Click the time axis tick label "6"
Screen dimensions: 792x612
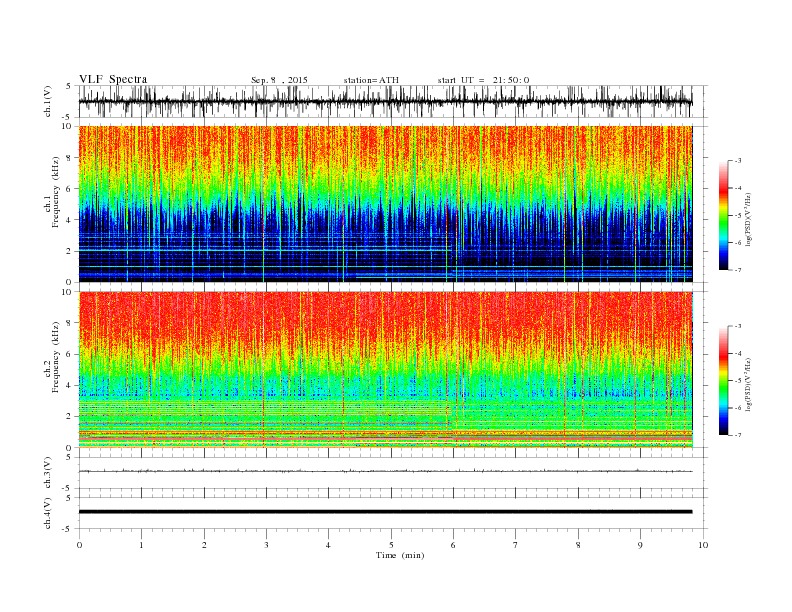tap(453, 545)
